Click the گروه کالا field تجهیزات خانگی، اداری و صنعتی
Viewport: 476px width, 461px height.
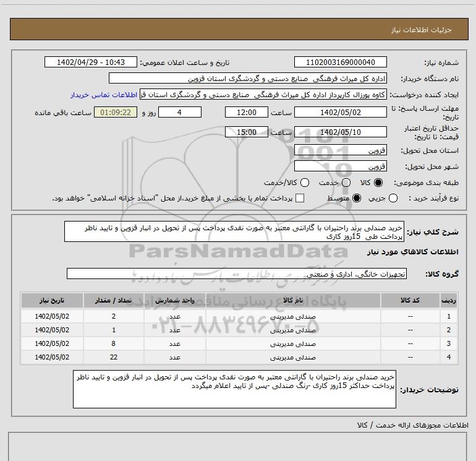tap(237, 274)
